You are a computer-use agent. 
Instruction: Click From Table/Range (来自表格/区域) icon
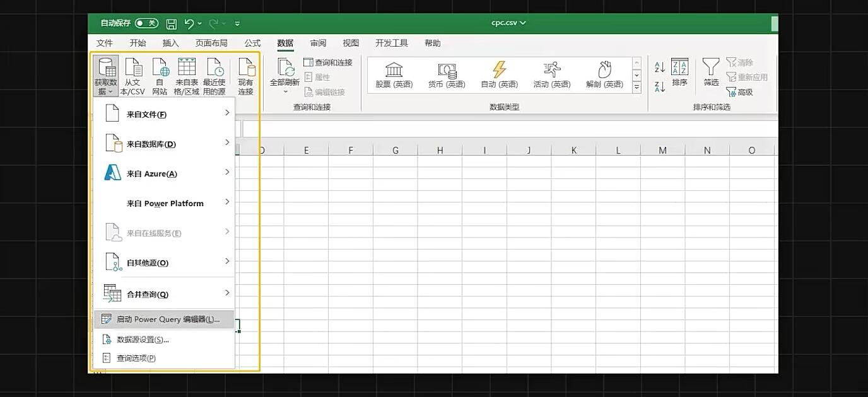point(187,76)
